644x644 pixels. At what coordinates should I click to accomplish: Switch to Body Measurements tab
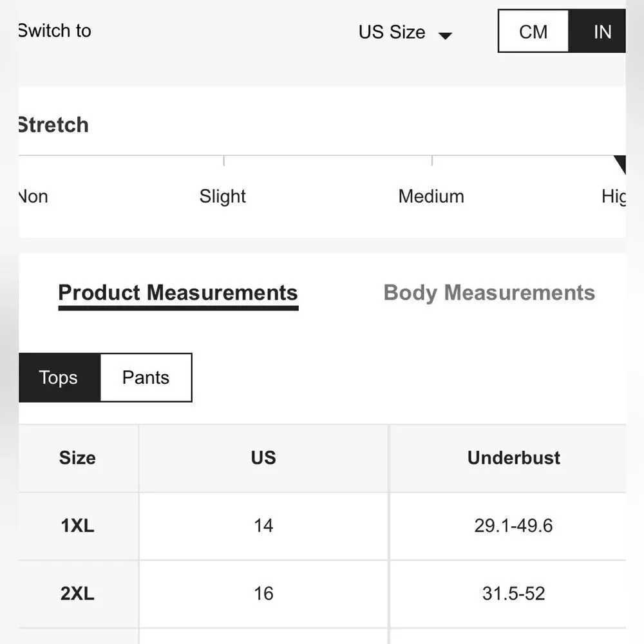click(489, 293)
